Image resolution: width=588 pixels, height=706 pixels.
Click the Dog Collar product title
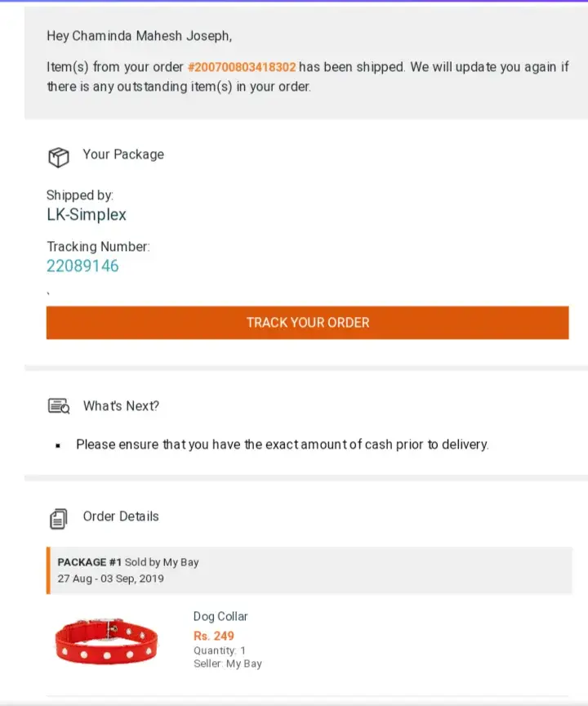[220, 616]
